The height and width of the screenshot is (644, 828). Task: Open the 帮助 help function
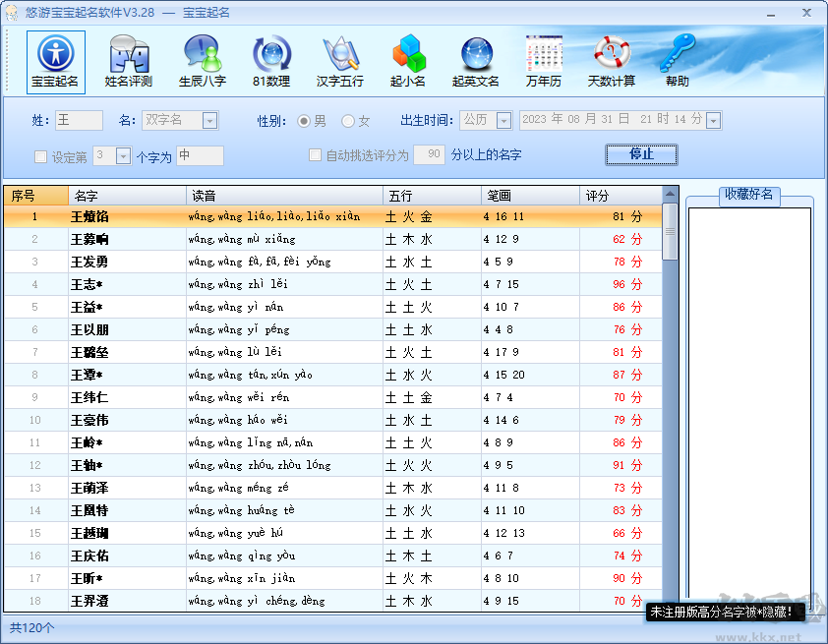click(677, 61)
